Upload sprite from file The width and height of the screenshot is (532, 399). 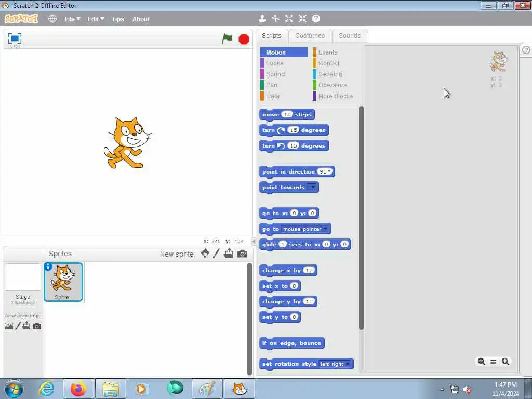(229, 253)
